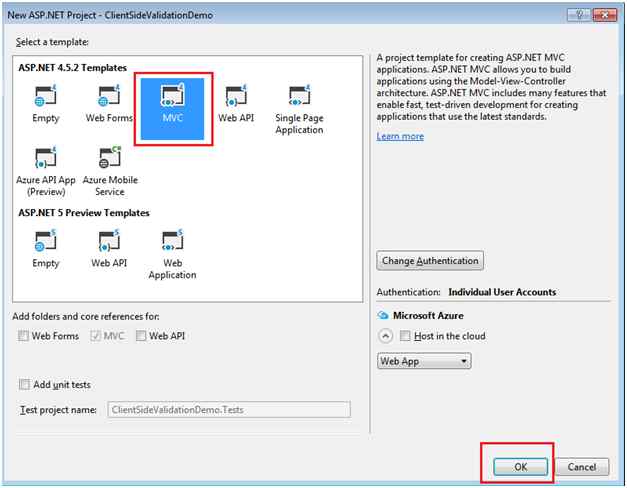Tick the Web Forms folders checkbox

point(23,336)
